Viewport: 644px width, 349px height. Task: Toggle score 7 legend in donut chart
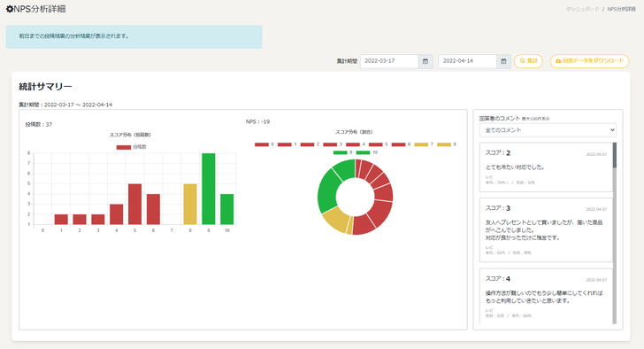(x=424, y=144)
